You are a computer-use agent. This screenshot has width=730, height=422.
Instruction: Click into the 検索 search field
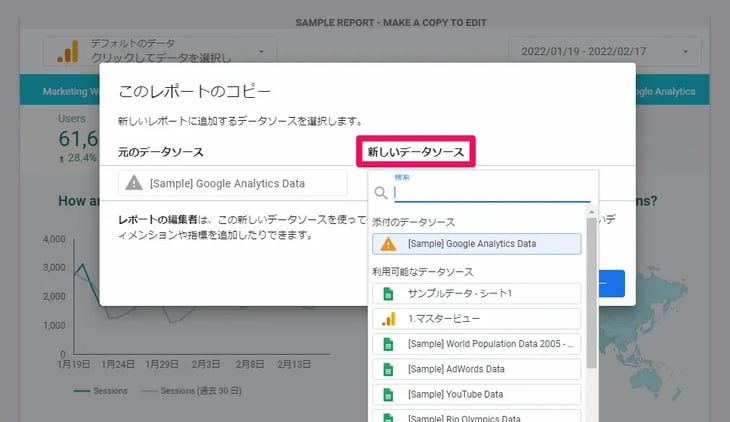[490, 193]
